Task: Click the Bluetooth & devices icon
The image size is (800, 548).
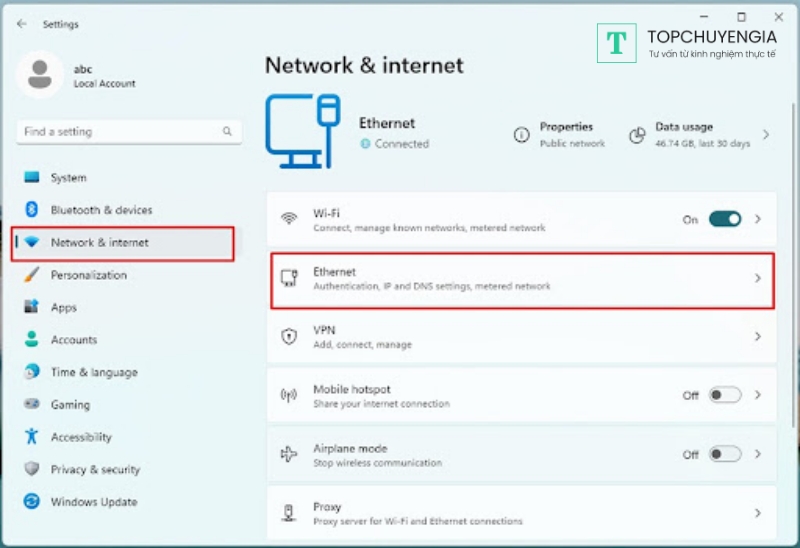Action: coord(32,210)
